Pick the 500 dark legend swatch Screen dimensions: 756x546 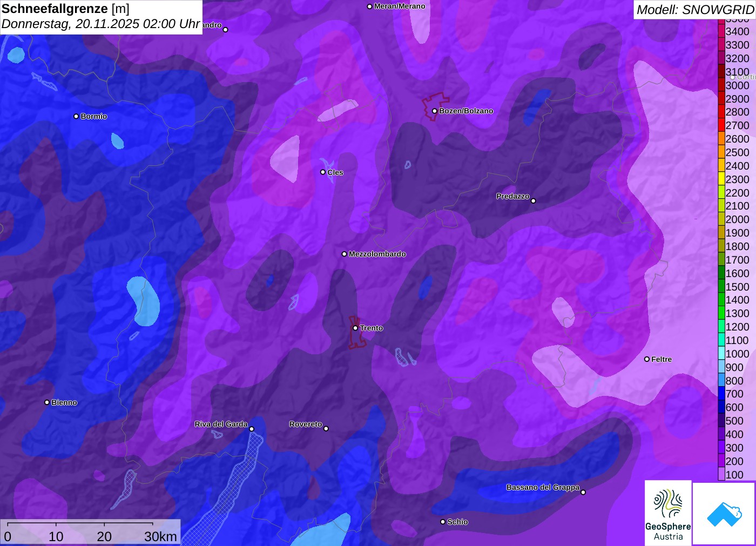721,420
